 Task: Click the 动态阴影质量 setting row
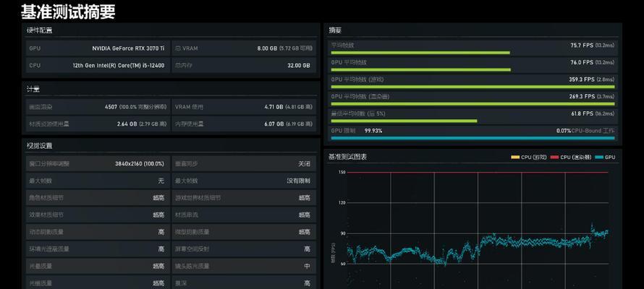[x=98, y=232]
